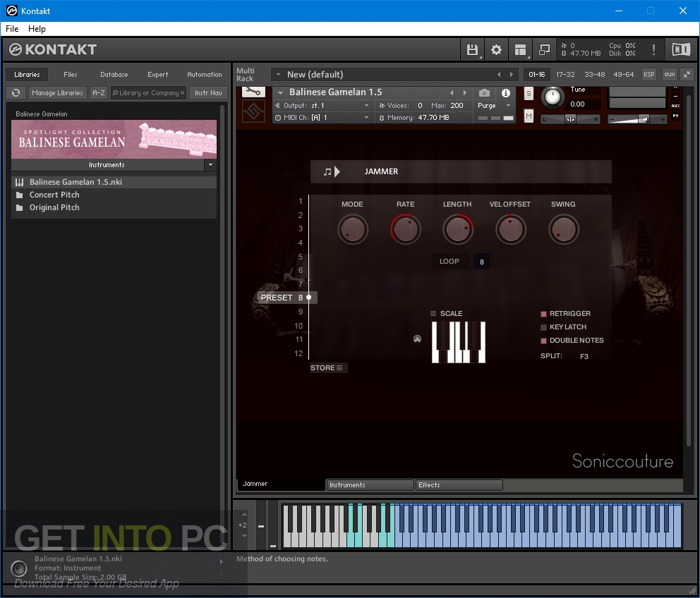
Task: Toggle Instr Nav pane
Action: [x=208, y=93]
